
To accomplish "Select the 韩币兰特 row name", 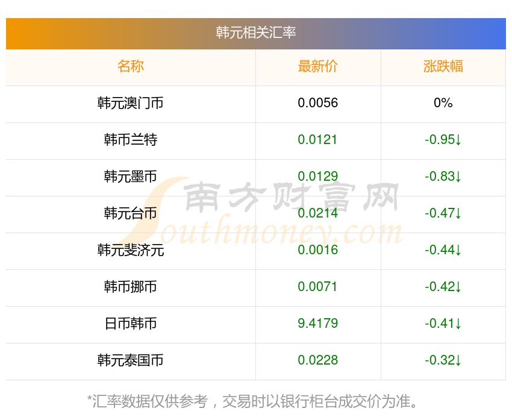I will point(131,140).
